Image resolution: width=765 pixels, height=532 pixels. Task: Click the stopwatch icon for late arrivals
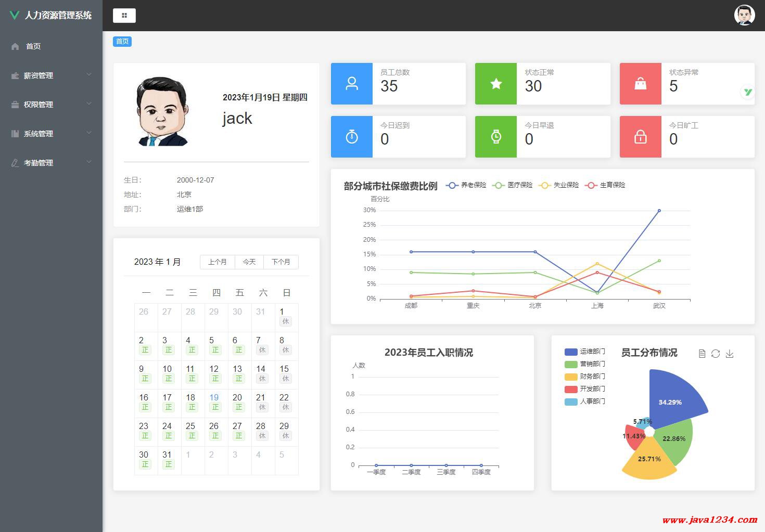(x=352, y=137)
